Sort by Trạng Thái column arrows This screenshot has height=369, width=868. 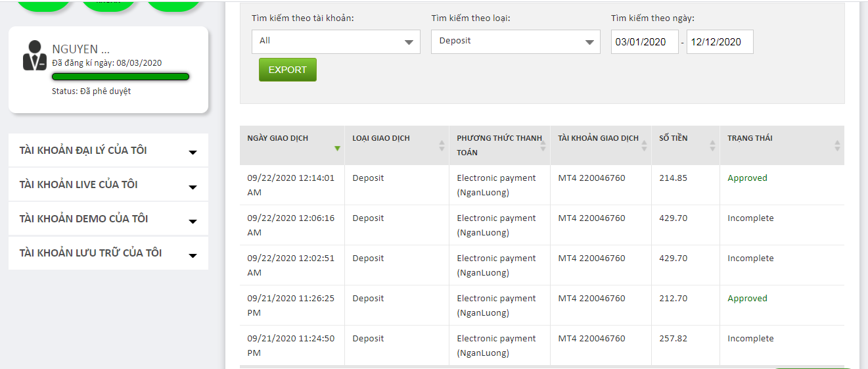837,145
